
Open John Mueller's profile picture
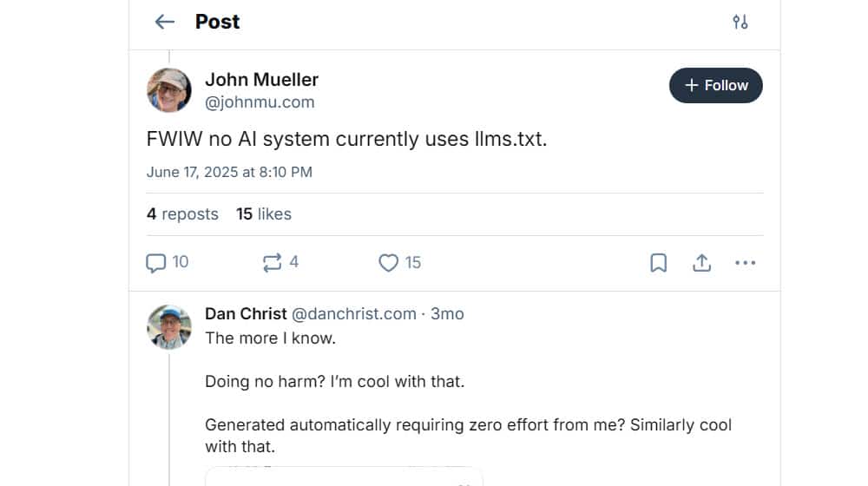point(169,90)
